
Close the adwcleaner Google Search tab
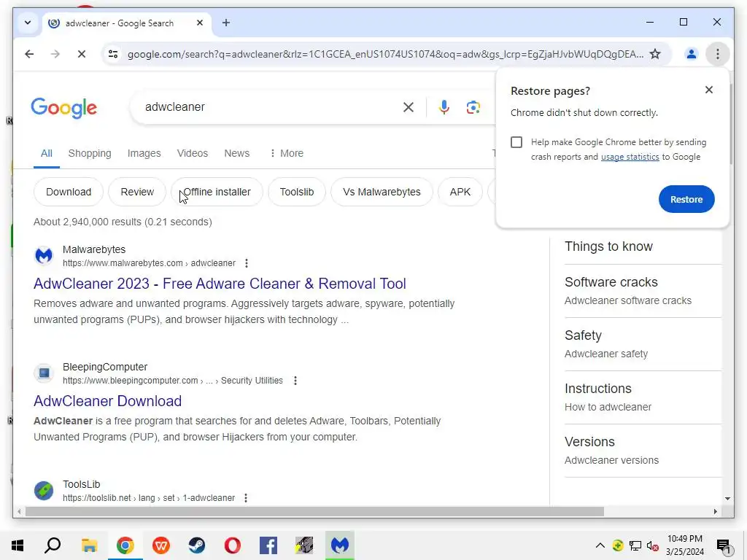[200, 23]
